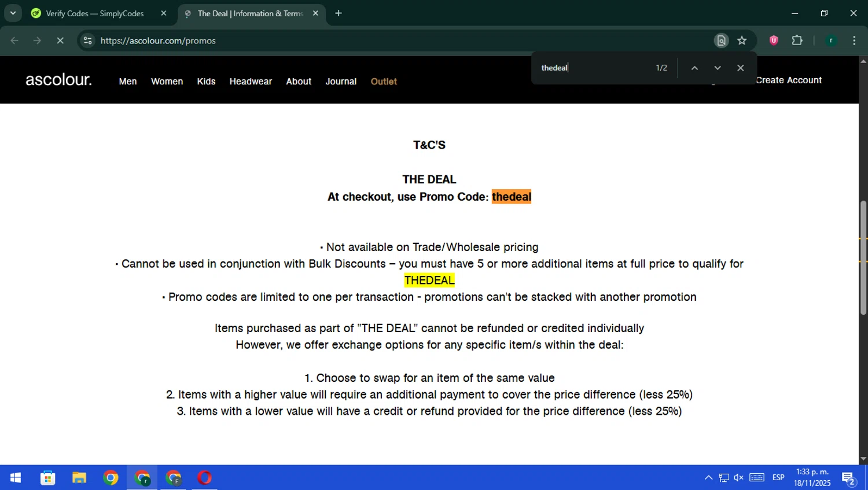Click the yellow highlighted THEDEAL text
Viewport: 868px width, 490px height.
point(429,281)
